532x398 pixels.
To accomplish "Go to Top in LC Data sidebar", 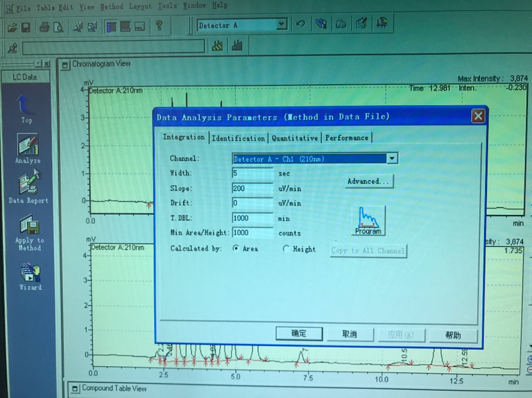I will coord(26,109).
